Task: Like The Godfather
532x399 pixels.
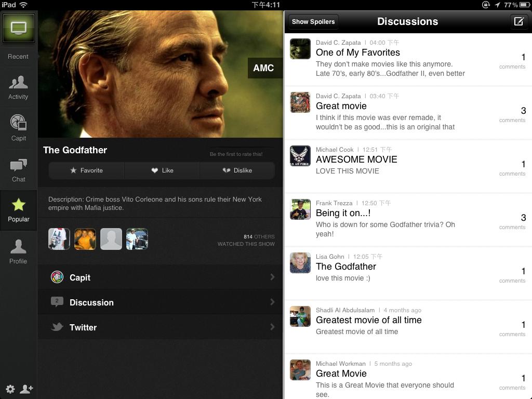Action: (162, 170)
